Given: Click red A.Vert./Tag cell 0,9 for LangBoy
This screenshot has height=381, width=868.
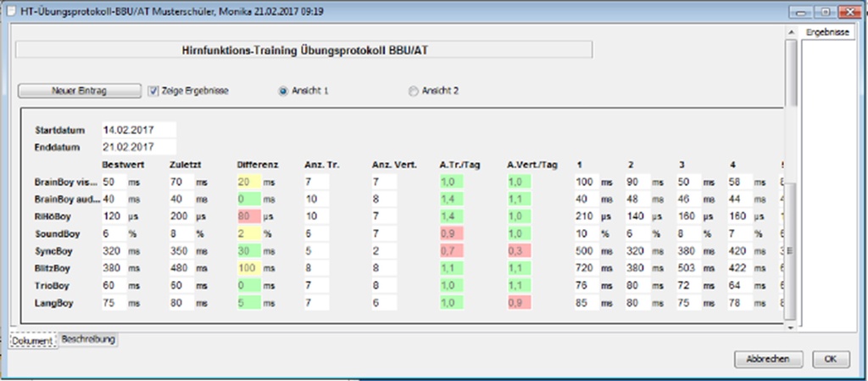Looking at the screenshot, I should [520, 303].
